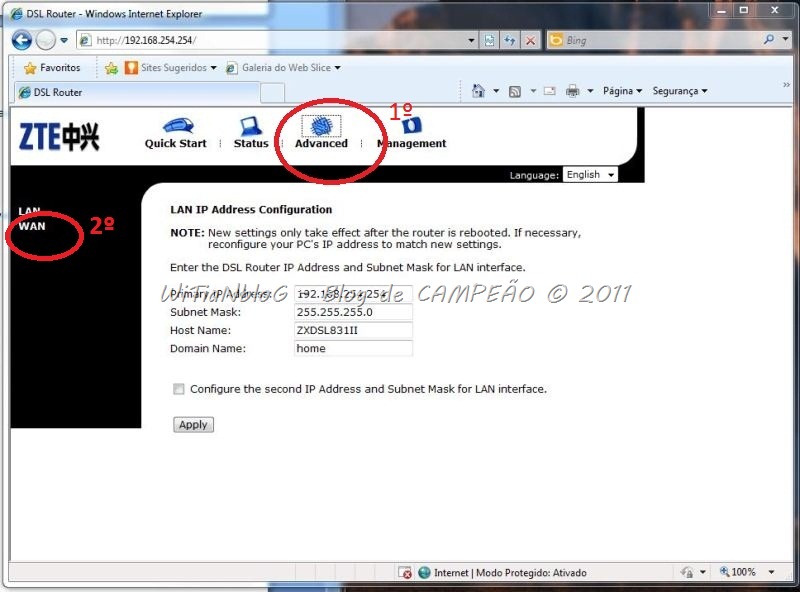The width and height of the screenshot is (800, 592).
Task: Open the Quick Start section
Action: (176, 134)
